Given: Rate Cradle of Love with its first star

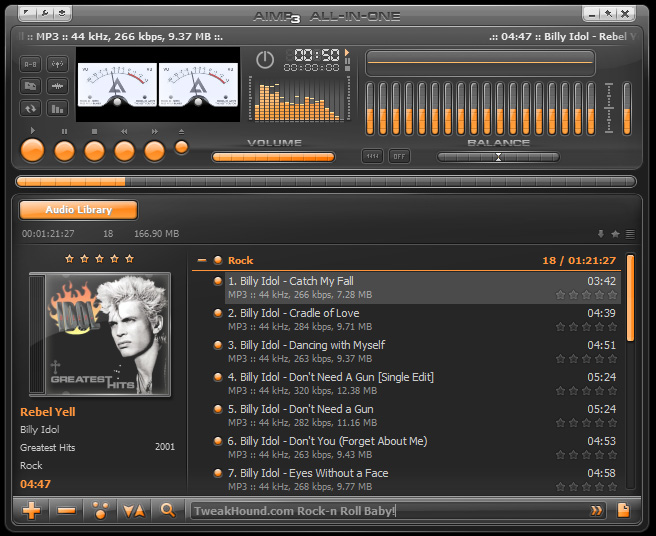Looking at the screenshot, I should pyautogui.click(x=561, y=327).
